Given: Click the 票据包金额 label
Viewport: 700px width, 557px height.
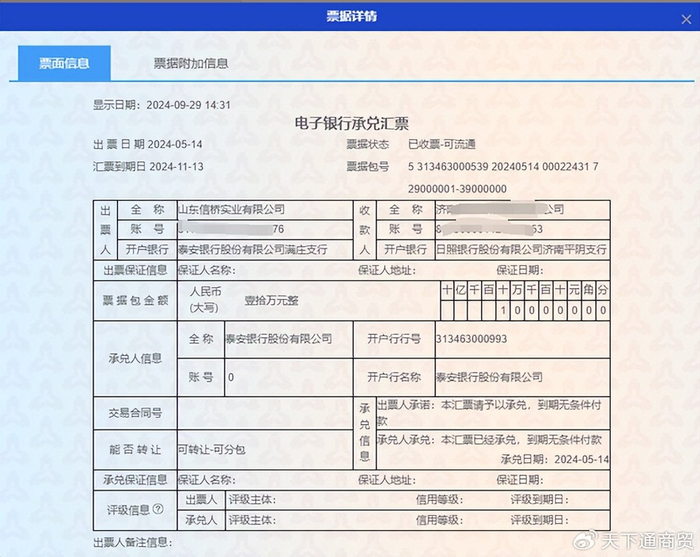Looking at the screenshot, I should tap(135, 300).
